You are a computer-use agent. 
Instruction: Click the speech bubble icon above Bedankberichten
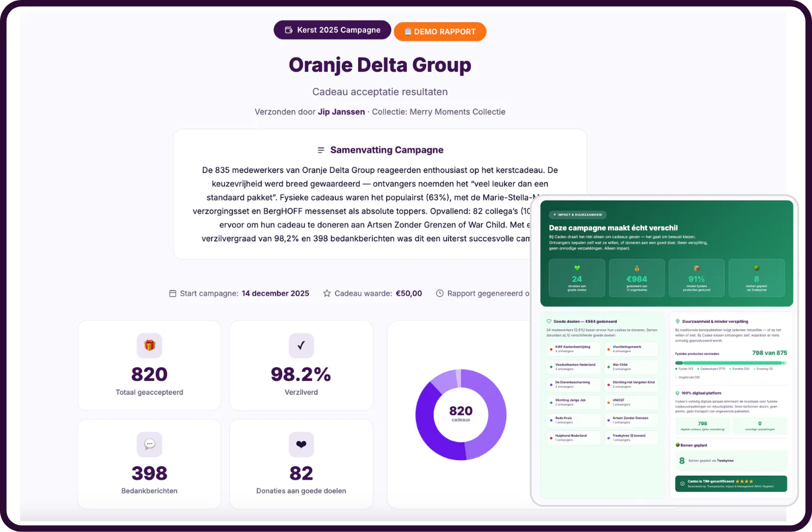tap(149, 444)
